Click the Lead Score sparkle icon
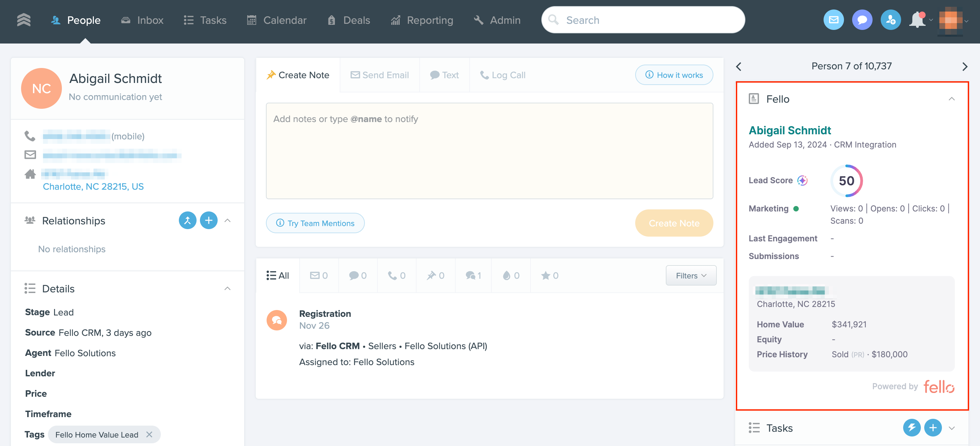Viewport: 980px width, 446px height. point(802,180)
